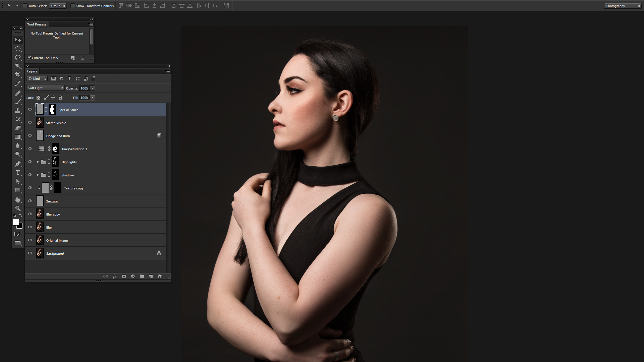Open the Photography workspace switcher
This screenshot has width=644, height=362.
tap(622, 6)
